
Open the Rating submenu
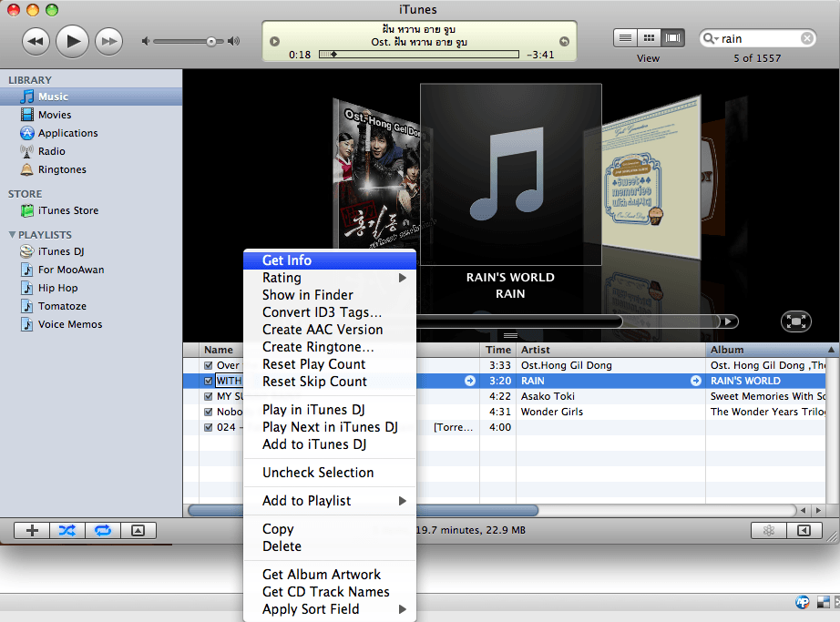point(330,277)
